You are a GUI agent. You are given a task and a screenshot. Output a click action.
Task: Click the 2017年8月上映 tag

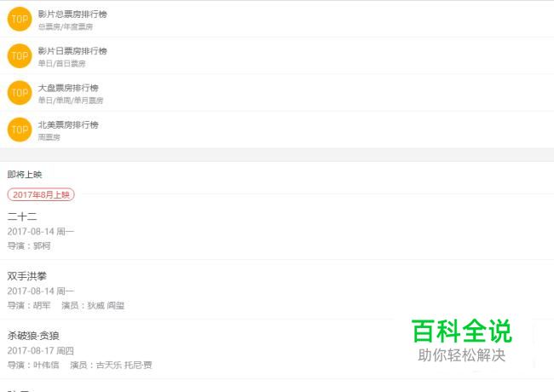[41, 194]
